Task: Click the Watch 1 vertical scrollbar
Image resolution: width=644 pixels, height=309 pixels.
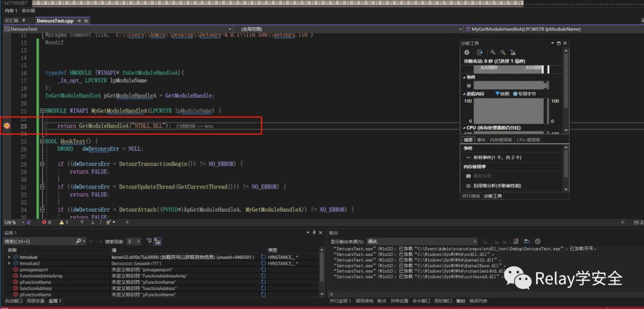Action: point(321,272)
